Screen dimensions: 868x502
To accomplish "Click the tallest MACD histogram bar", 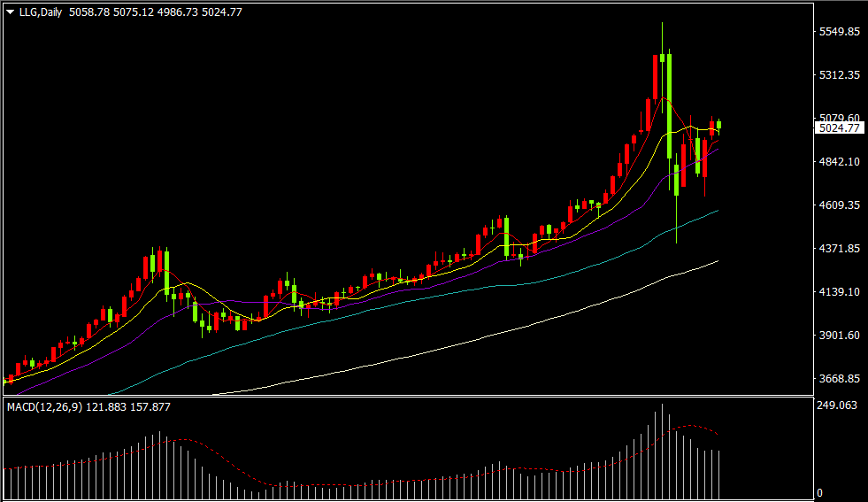I will [662, 451].
